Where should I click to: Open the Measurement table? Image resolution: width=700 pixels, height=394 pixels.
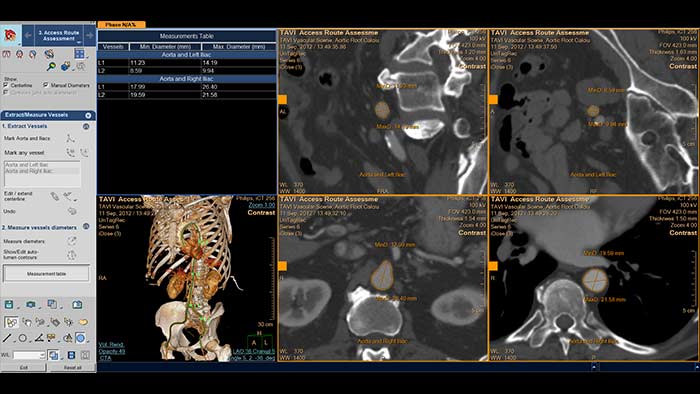coord(46,274)
